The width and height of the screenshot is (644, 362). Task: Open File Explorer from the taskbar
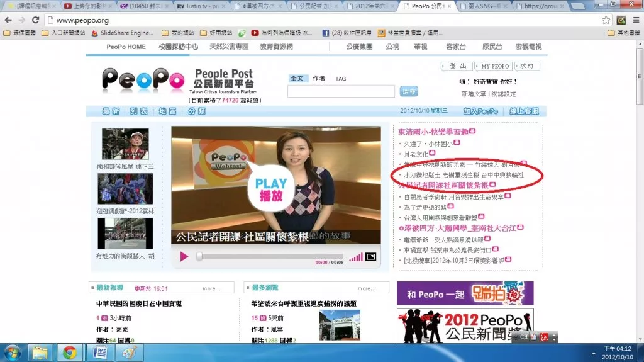click(40, 353)
